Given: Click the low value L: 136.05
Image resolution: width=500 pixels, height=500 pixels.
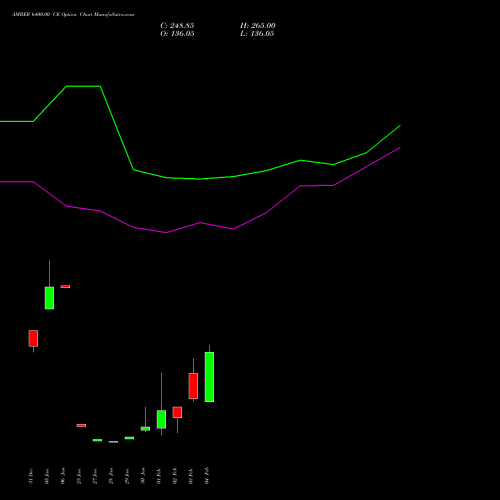Looking at the screenshot, I should click(x=257, y=34).
